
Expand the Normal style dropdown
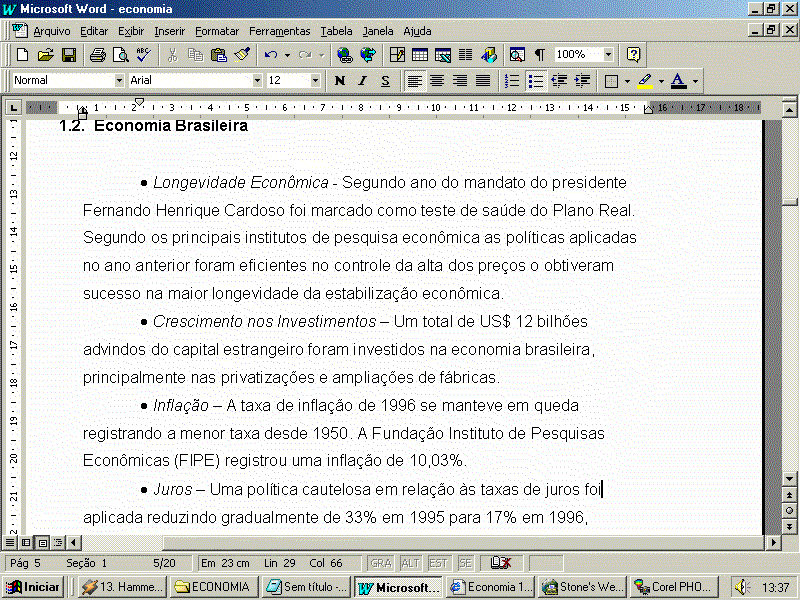[x=119, y=81]
